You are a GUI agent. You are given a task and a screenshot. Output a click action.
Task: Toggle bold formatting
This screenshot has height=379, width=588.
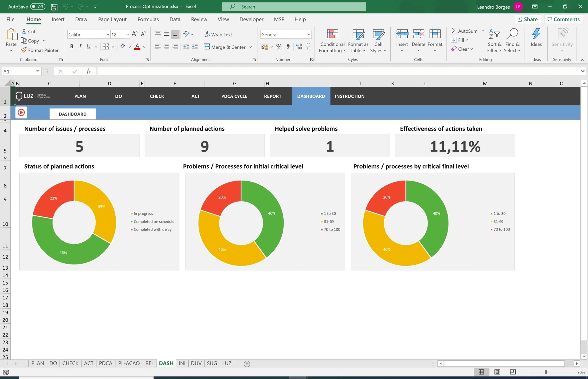click(71, 46)
